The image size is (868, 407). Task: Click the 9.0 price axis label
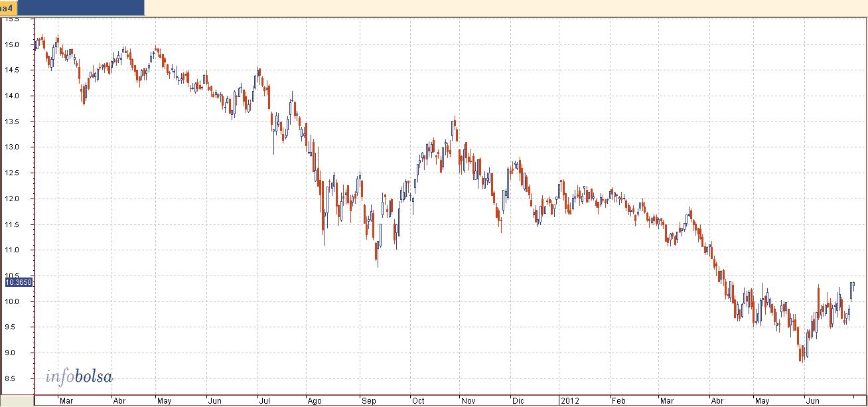coord(13,353)
